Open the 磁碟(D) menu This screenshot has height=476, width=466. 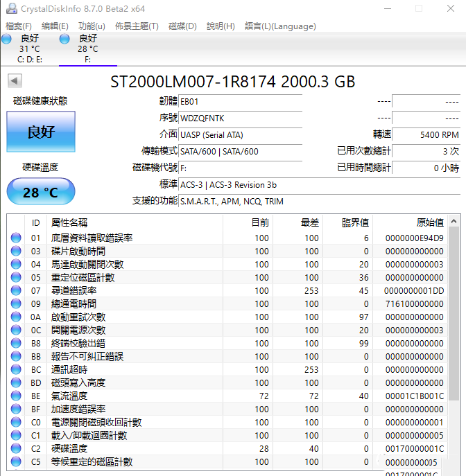(182, 26)
